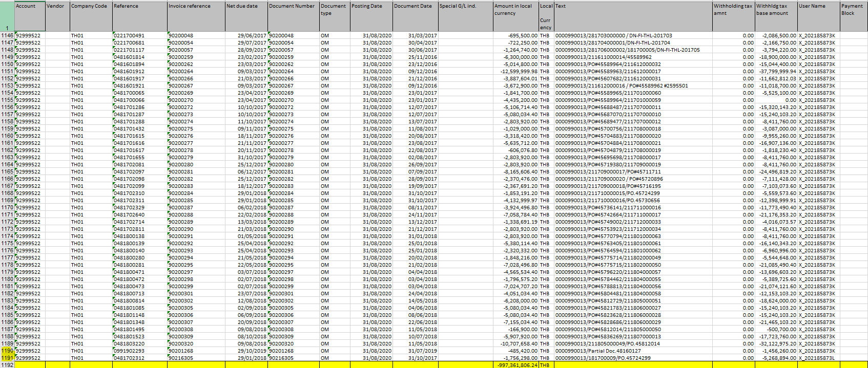
Task: Click tax base amount -18,900,000.00
Action: [x=776, y=57]
